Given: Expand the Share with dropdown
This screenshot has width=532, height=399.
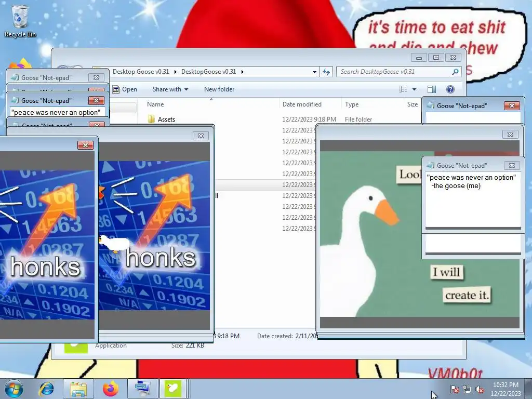Looking at the screenshot, I should coord(170,89).
